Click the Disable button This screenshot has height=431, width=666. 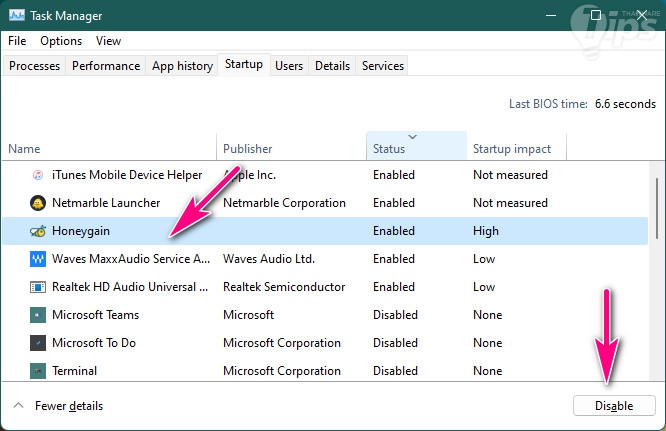click(x=614, y=406)
